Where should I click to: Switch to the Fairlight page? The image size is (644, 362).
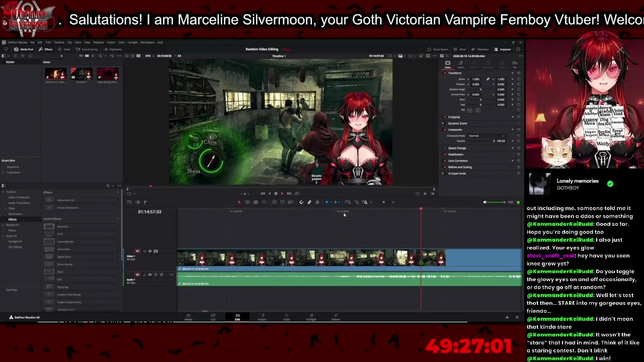tap(311, 317)
